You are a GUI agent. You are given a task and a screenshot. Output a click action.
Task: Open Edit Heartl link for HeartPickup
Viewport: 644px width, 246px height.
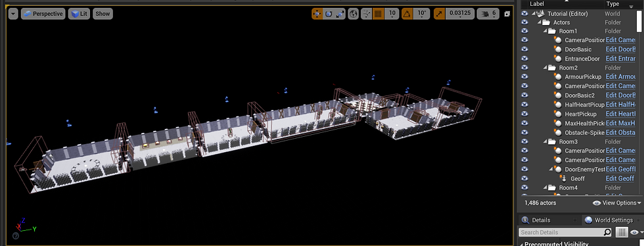point(620,114)
